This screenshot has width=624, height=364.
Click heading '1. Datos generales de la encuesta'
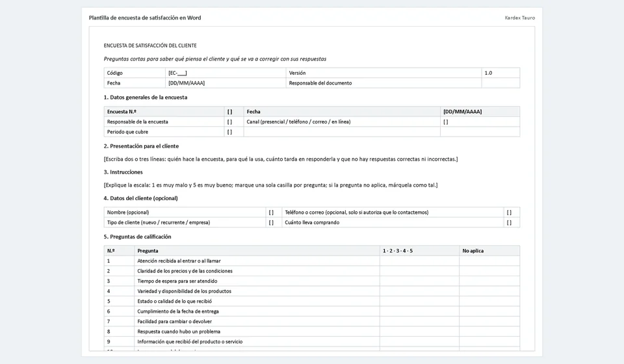145,97
